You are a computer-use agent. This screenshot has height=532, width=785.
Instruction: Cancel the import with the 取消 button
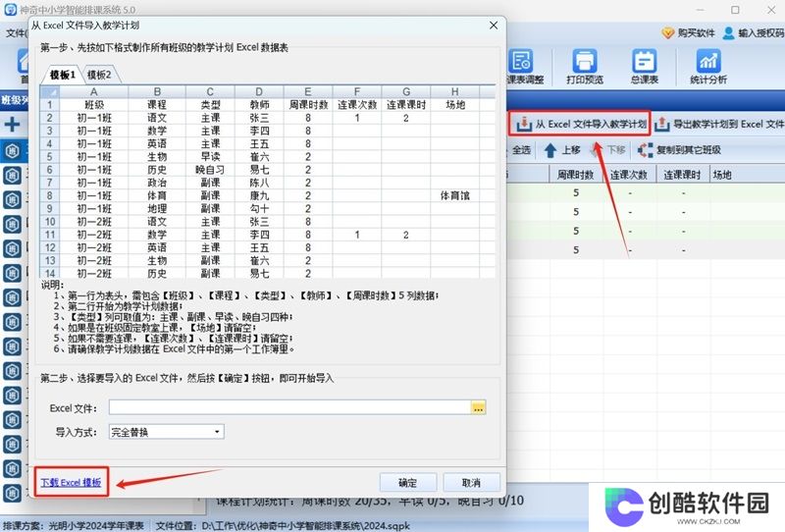point(471,483)
